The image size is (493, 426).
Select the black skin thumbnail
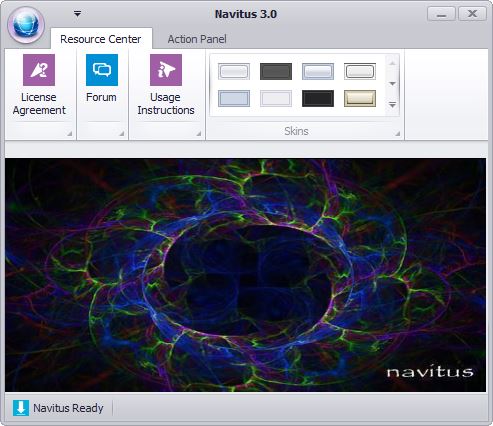[x=318, y=98]
